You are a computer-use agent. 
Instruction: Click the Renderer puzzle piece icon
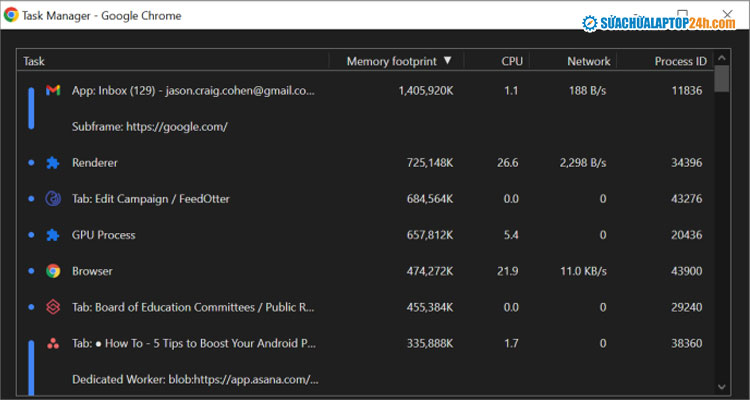click(x=53, y=162)
